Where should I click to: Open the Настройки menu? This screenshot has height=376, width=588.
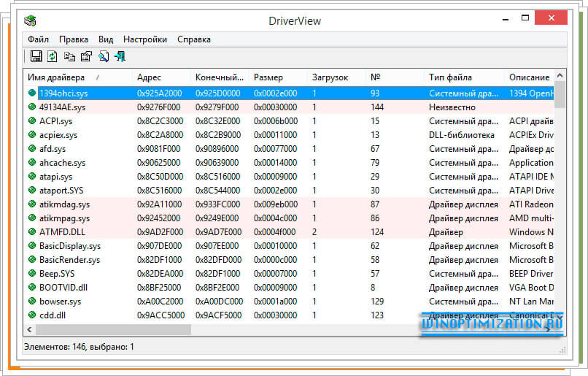pos(145,39)
